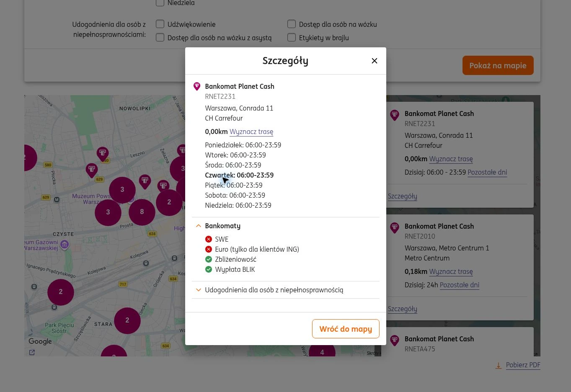This screenshot has width=571, height=392.
Task: Click Wróć do mapy button
Action: [x=346, y=329]
